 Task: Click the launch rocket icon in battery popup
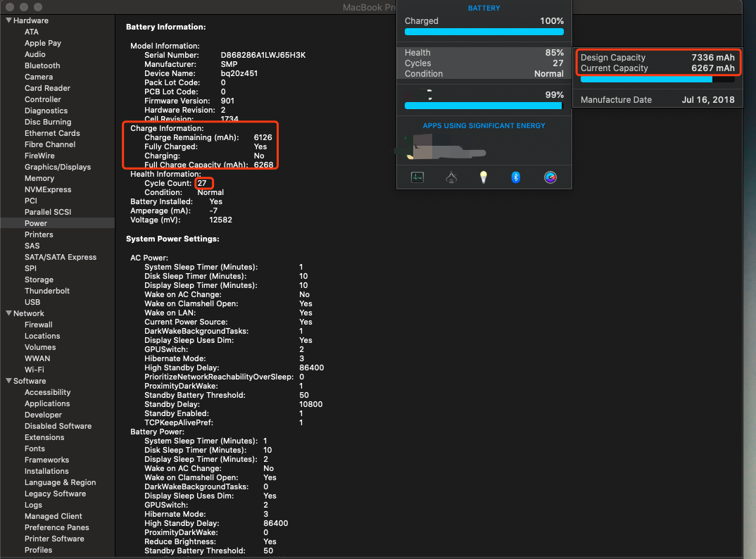(x=451, y=177)
